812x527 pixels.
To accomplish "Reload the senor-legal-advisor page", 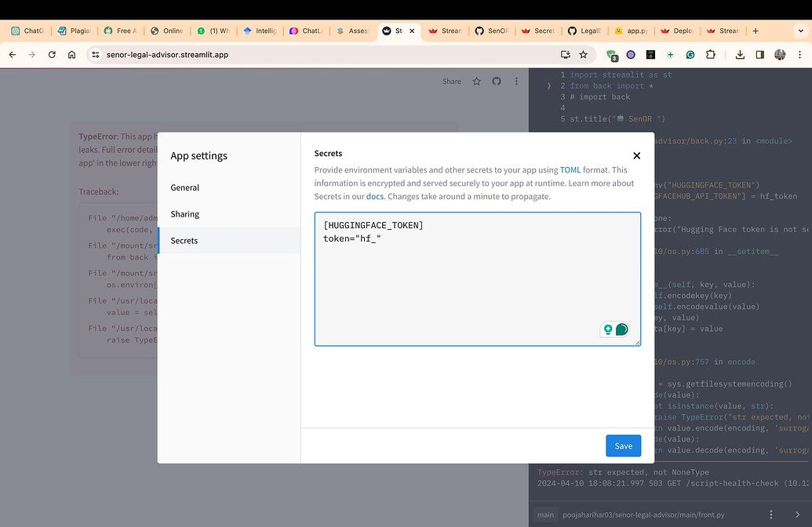I will click(x=51, y=55).
